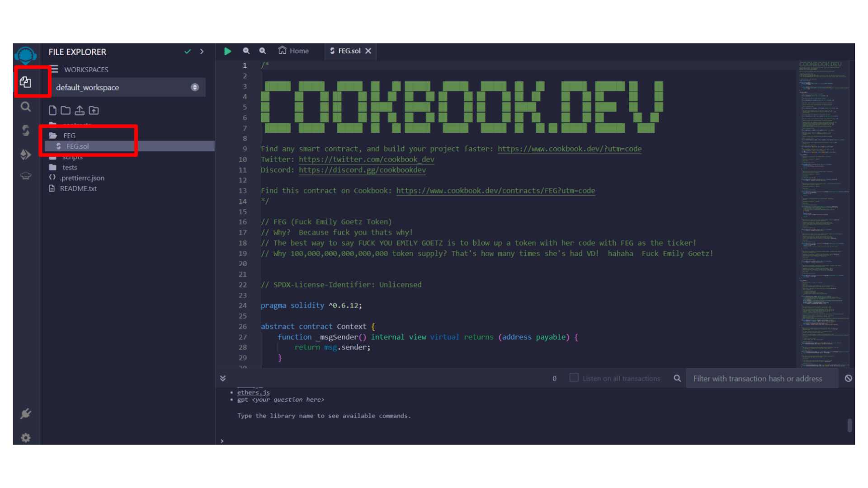Collapse the terminal with the double chevron
The width and height of the screenshot is (868, 488).
pos(223,378)
